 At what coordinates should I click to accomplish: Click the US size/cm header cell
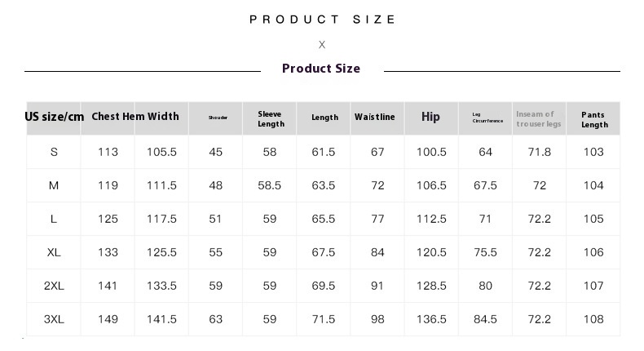pos(55,117)
